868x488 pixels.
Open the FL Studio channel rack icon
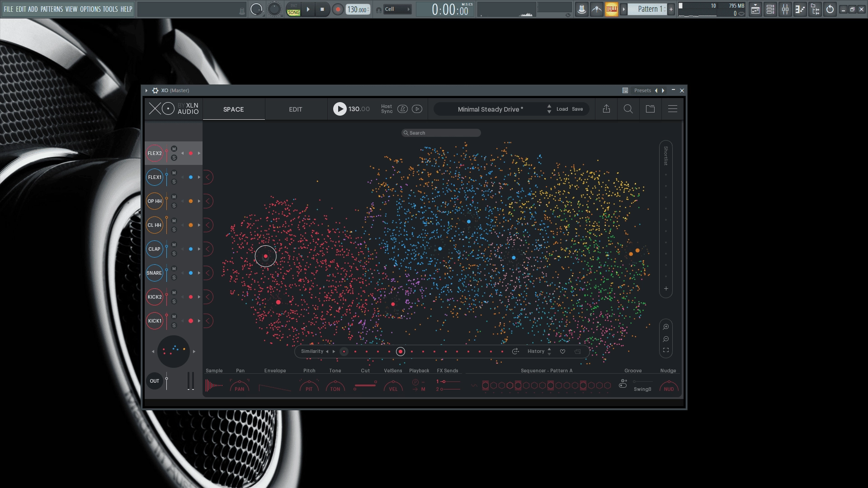tap(770, 9)
